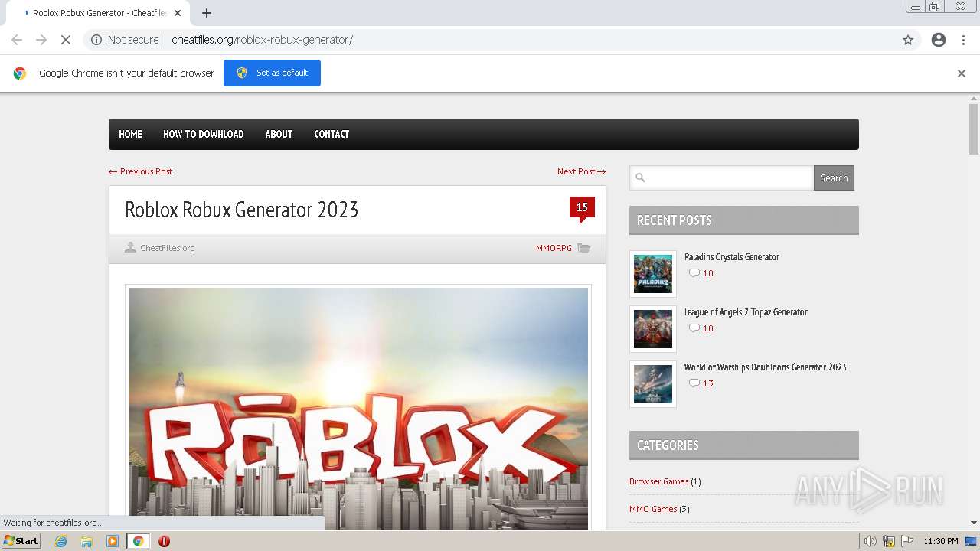Open a new tab with the plus button
The width and height of the screenshot is (980, 551).
point(207,13)
